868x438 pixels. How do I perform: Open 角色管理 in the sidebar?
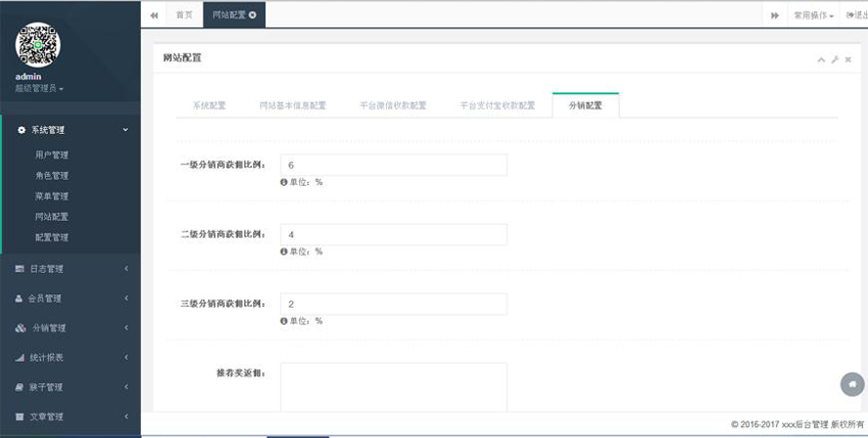[52, 176]
